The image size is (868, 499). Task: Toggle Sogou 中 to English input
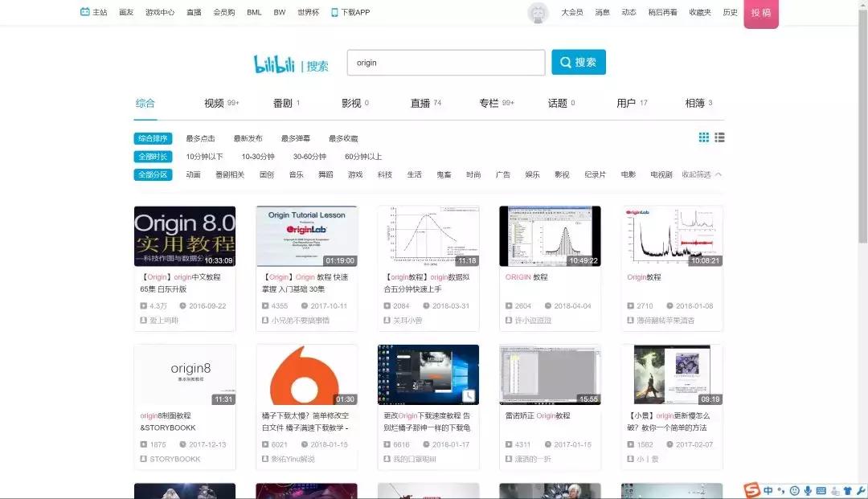tap(768, 490)
